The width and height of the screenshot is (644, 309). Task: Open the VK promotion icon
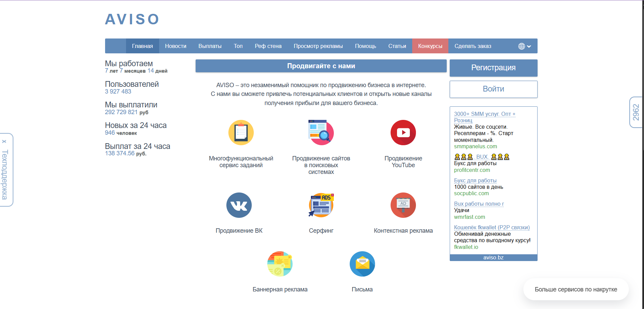point(239,205)
